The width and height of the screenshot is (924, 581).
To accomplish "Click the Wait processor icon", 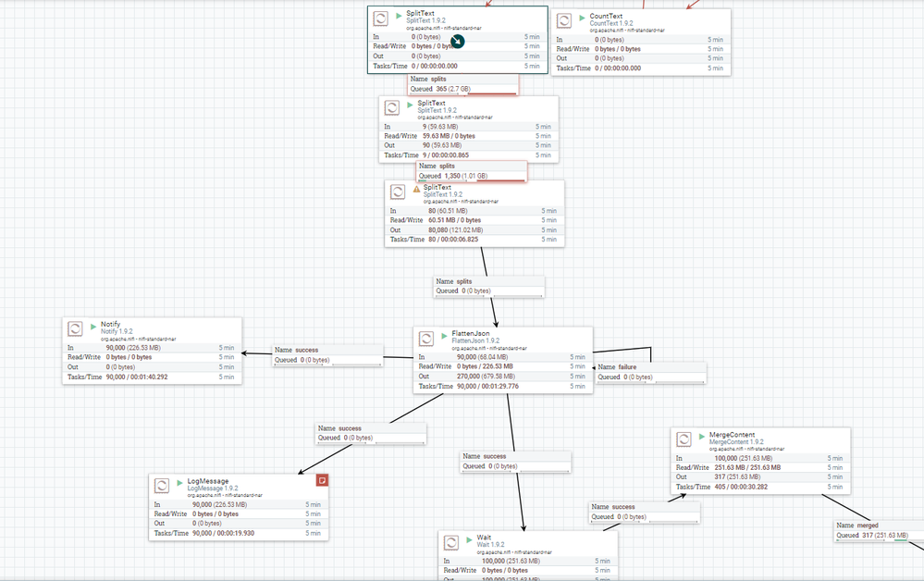I will pos(450,542).
